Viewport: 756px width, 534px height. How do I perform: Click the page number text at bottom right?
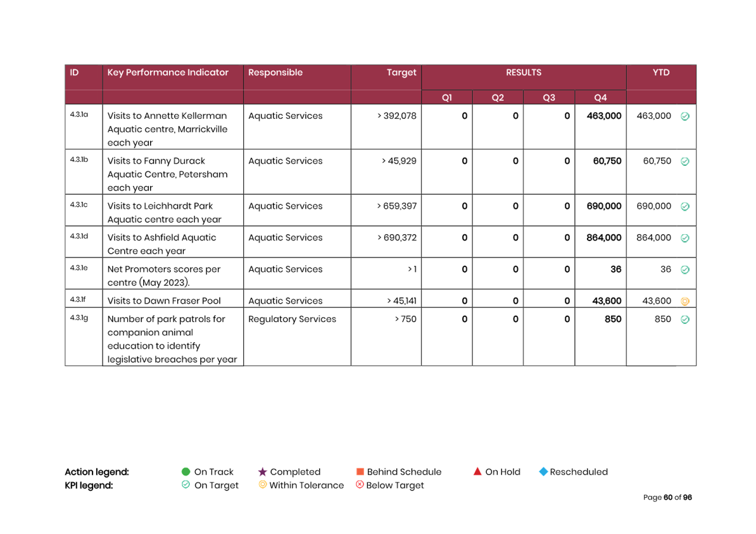pyautogui.click(x=667, y=498)
